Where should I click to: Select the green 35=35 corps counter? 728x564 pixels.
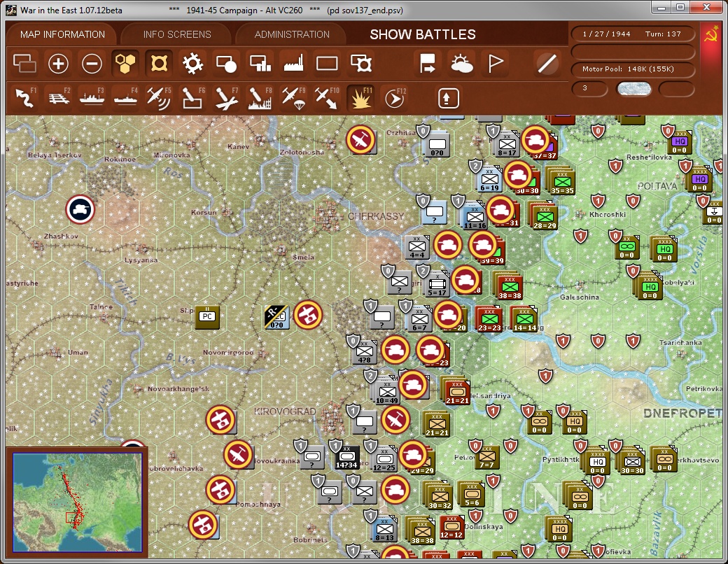(x=563, y=182)
